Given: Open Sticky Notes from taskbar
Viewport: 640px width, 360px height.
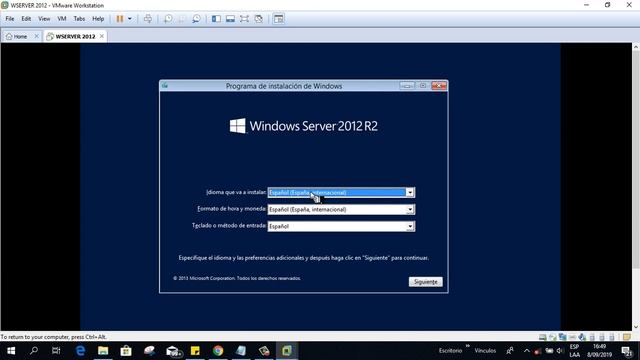Looking at the screenshot, I should pos(195,351).
